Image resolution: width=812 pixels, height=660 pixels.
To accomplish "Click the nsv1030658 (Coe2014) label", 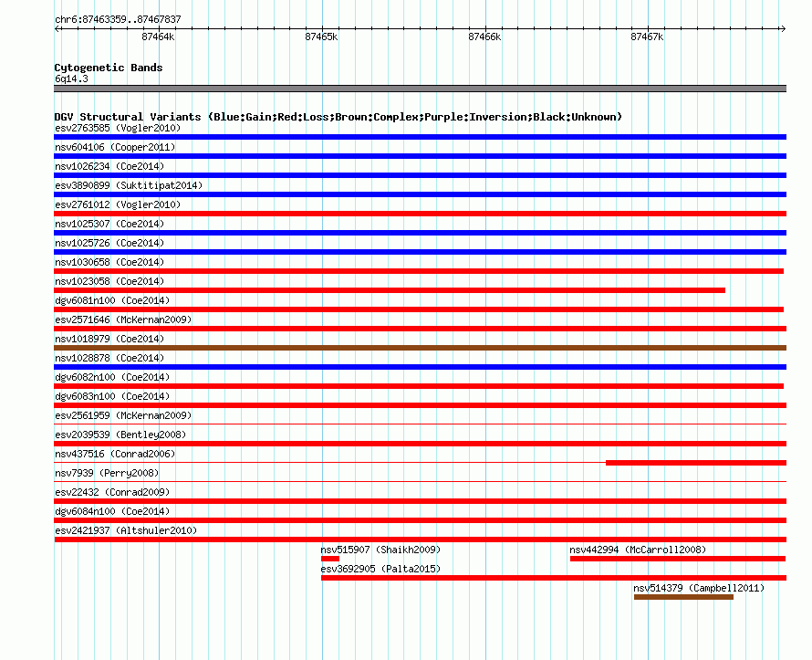I will coord(109,262).
